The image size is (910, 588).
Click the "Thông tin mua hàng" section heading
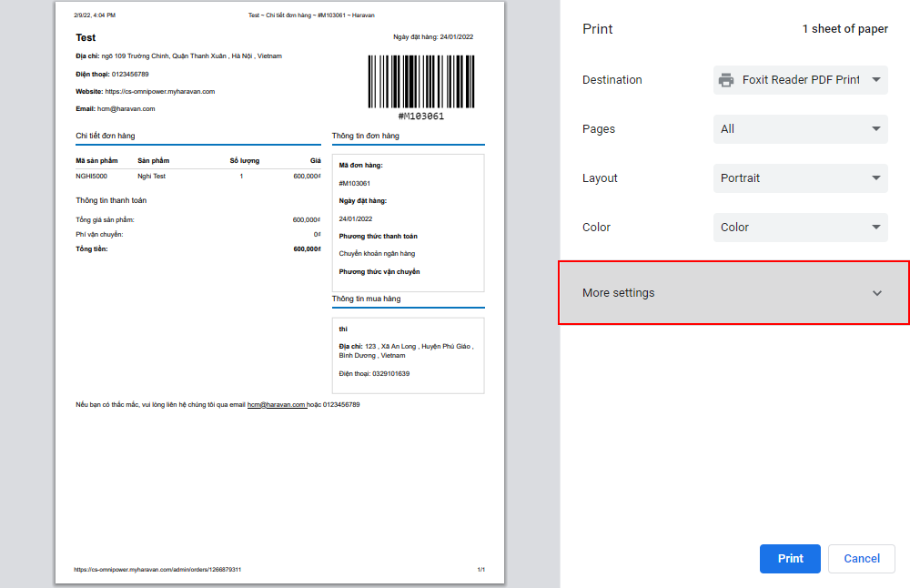[366, 299]
